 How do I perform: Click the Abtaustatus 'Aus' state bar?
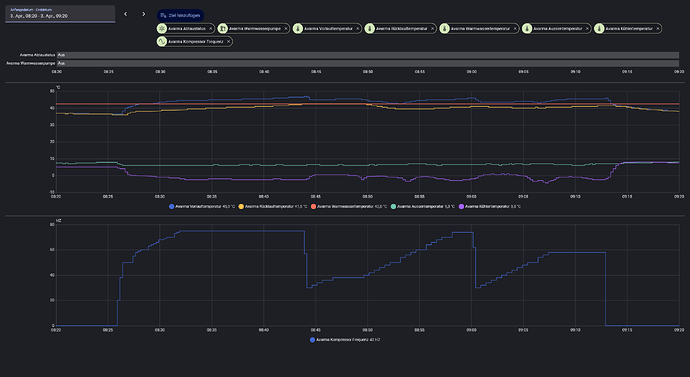368,55
